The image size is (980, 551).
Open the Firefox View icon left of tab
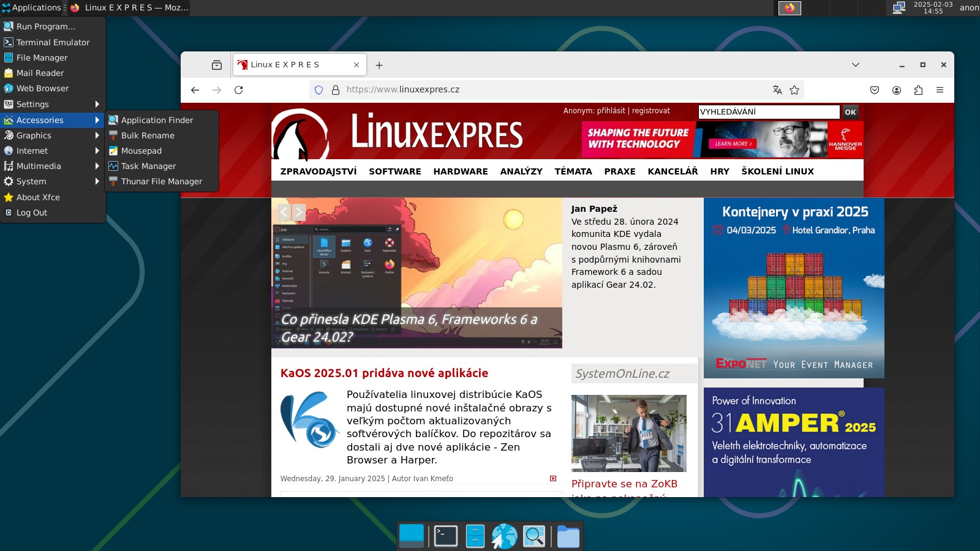217,65
